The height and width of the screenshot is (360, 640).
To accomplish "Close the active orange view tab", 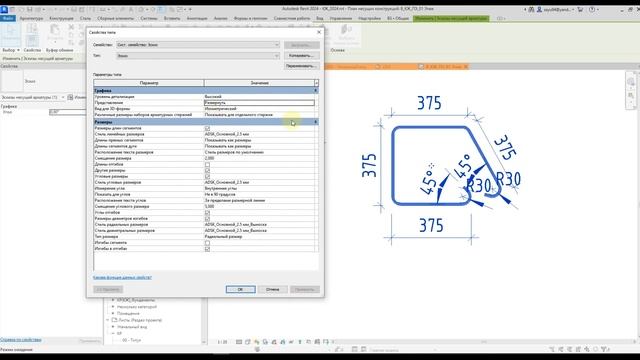I will click(466, 67).
